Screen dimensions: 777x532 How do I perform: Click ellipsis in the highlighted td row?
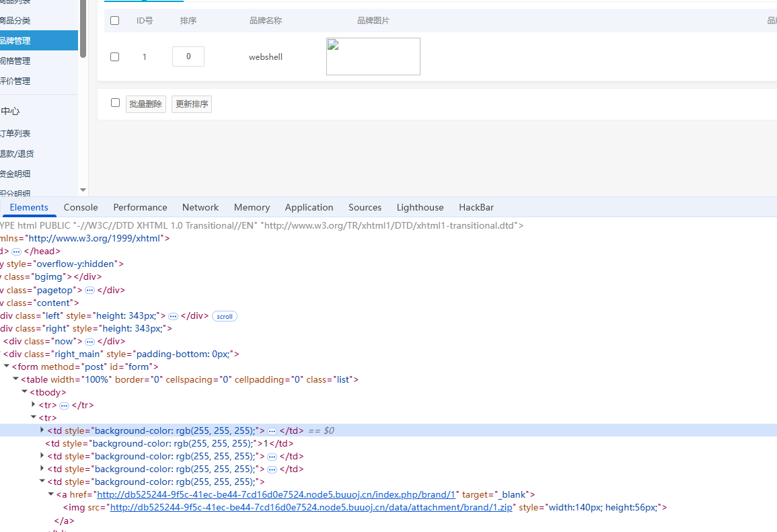pyautogui.click(x=272, y=431)
